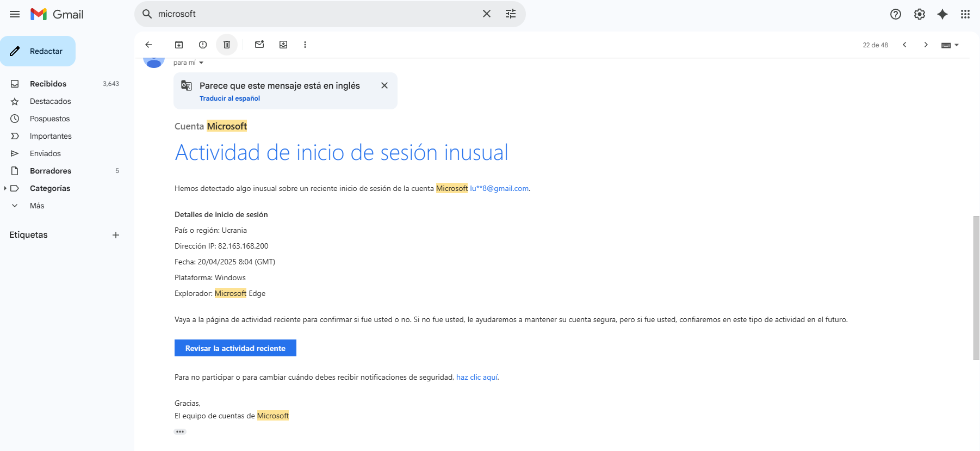Image resolution: width=980 pixels, height=451 pixels.
Task: Click Revisar la actividad reciente button
Action: pos(235,348)
